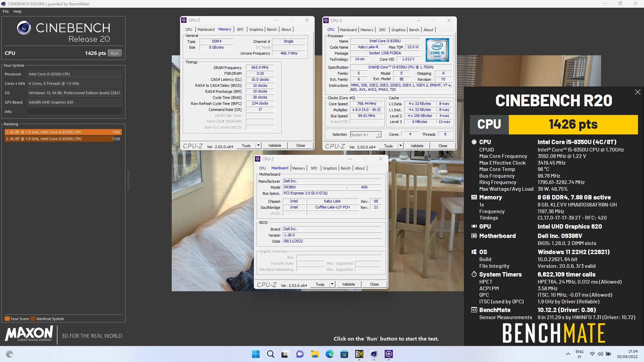This screenshot has height=362, width=644.
Task: Open Windows Start menu
Action: [256, 354]
